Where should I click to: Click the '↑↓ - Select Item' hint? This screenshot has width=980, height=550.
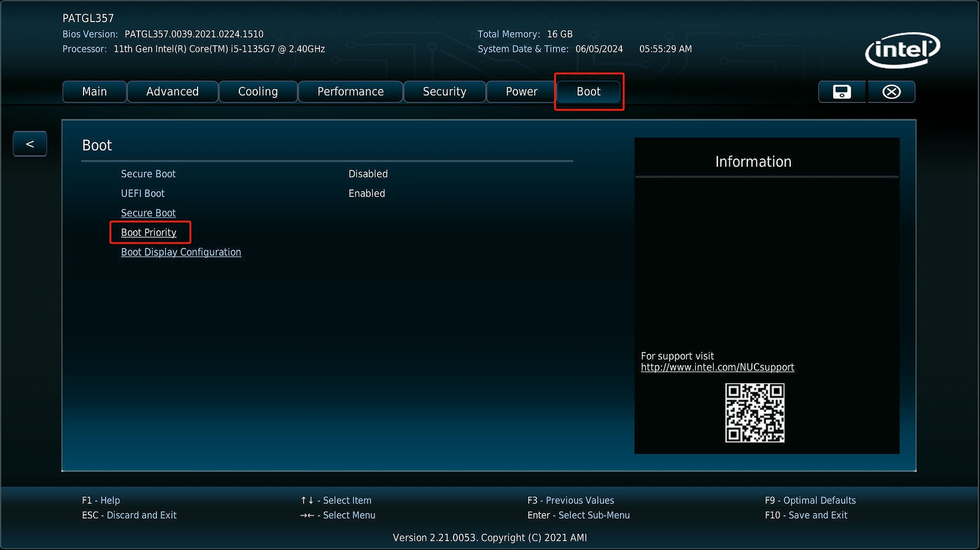(x=336, y=500)
